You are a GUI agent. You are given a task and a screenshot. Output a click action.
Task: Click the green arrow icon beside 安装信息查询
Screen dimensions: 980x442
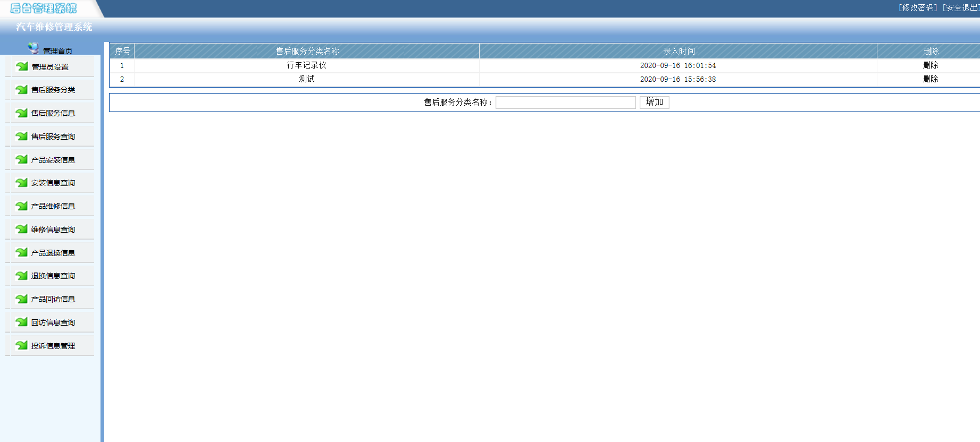(x=22, y=182)
